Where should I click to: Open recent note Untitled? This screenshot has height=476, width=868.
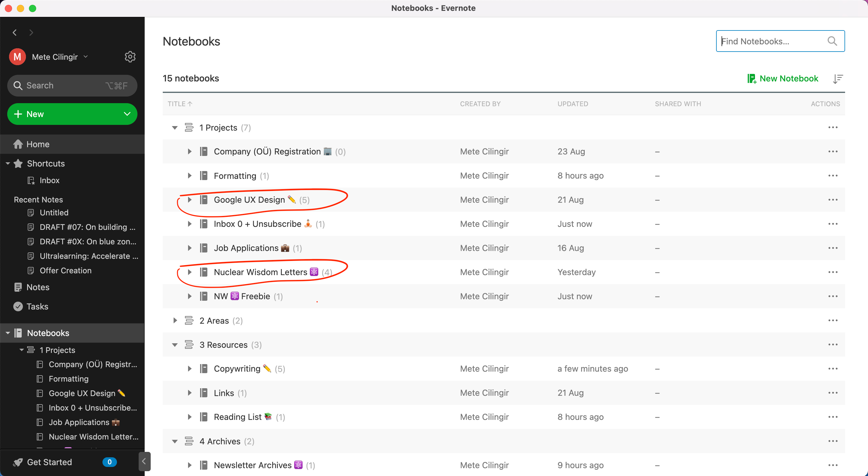tap(54, 213)
